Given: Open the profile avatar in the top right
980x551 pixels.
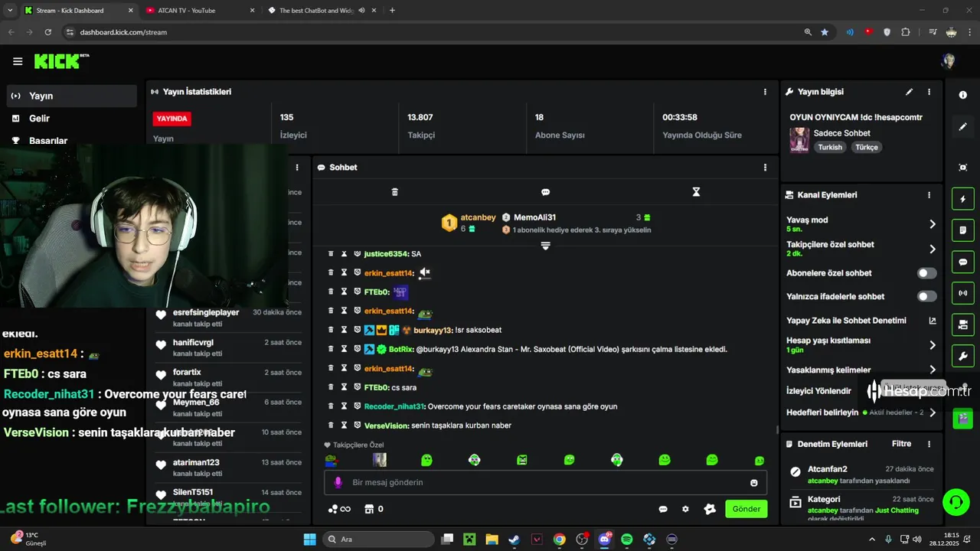Looking at the screenshot, I should [949, 61].
